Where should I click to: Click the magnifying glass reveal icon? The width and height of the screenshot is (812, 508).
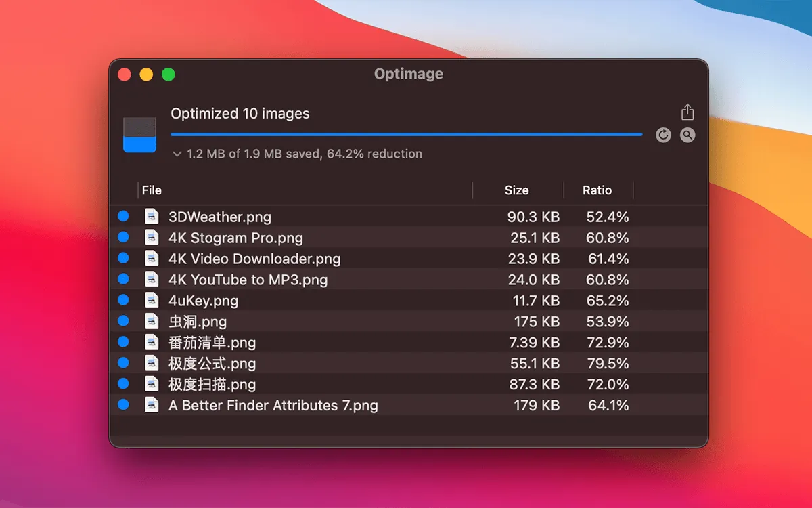687,135
